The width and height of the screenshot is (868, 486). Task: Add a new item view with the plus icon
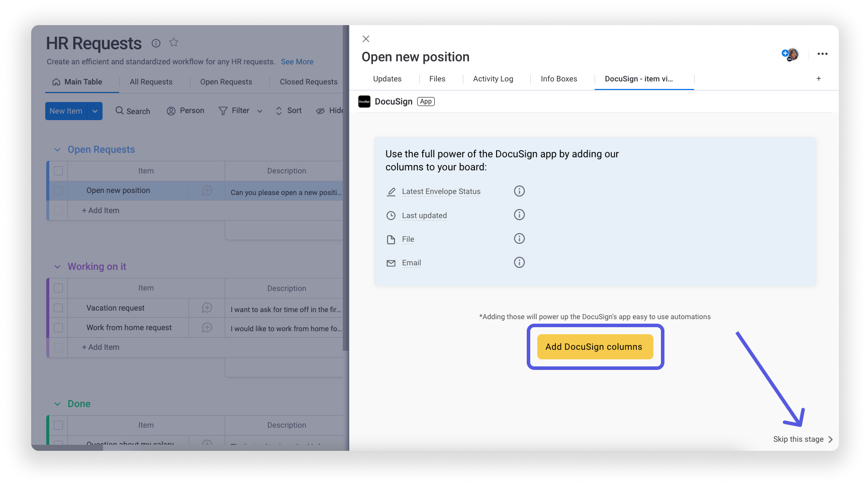click(818, 78)
